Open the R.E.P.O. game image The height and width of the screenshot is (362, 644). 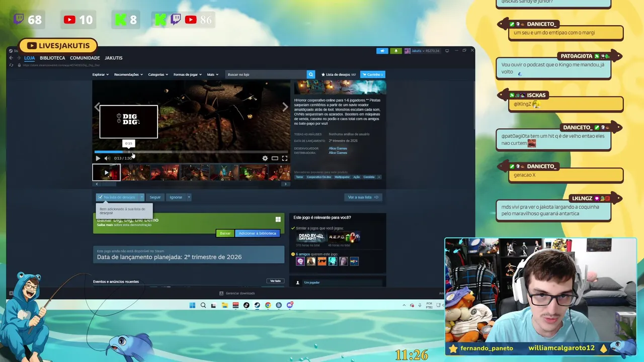(x=344, y=237)
